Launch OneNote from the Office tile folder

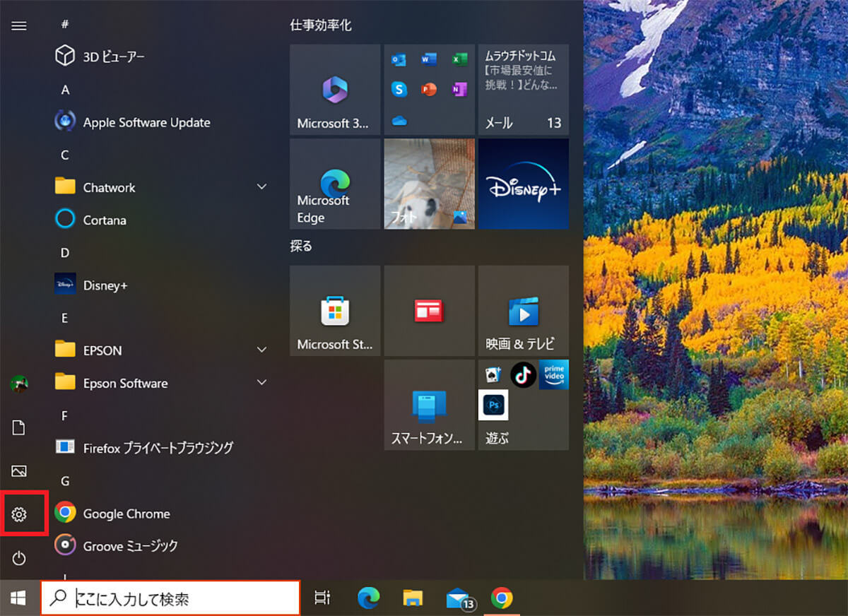(x=459, y=89)
